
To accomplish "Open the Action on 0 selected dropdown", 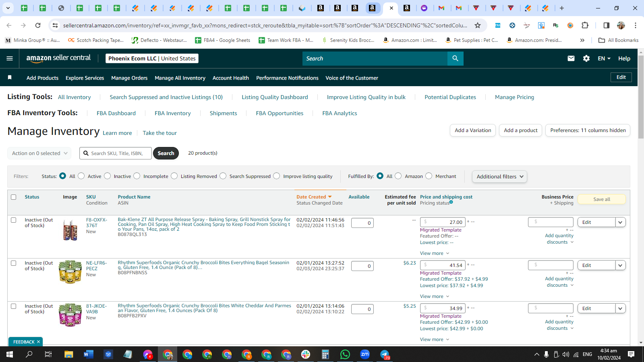I will tap(39, 153).
